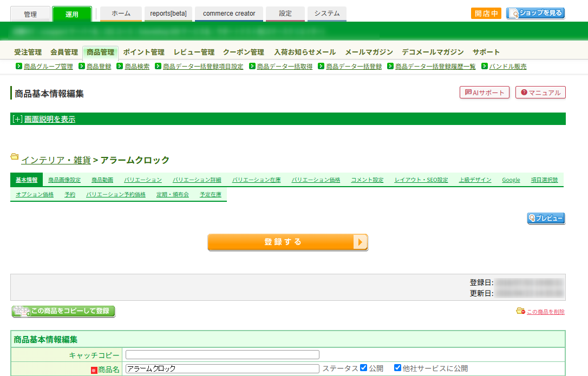
Task: Click green arrow icon beside 商品グループ管理
Action: 19,66
